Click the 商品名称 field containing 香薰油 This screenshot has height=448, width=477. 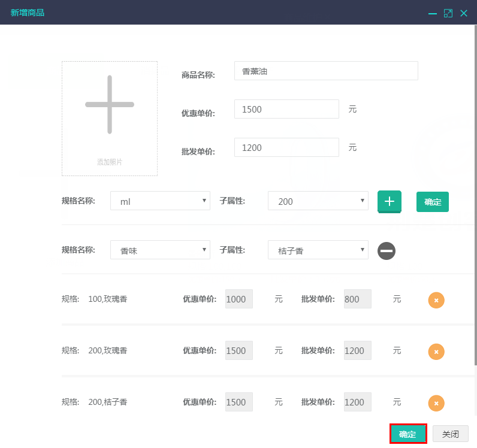coord(325,71)
